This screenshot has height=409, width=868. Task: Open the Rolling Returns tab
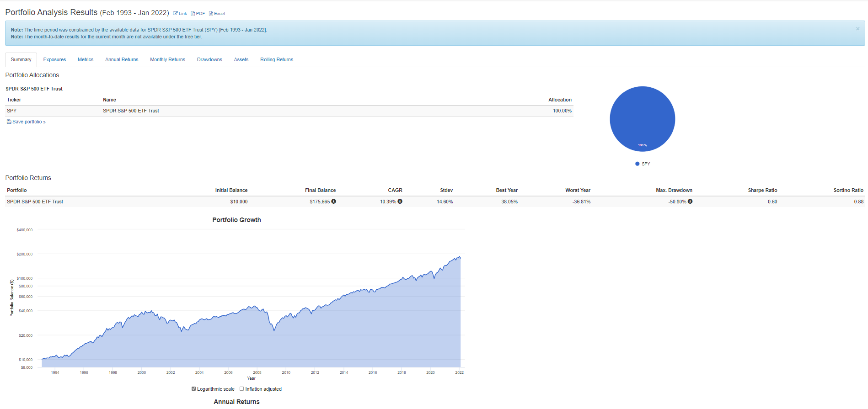[277, 60]
